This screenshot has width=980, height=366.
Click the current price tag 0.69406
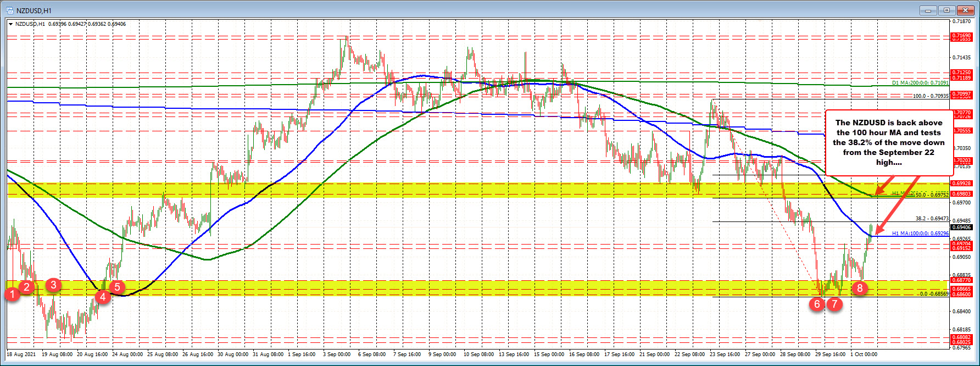[x=962, y=227]
